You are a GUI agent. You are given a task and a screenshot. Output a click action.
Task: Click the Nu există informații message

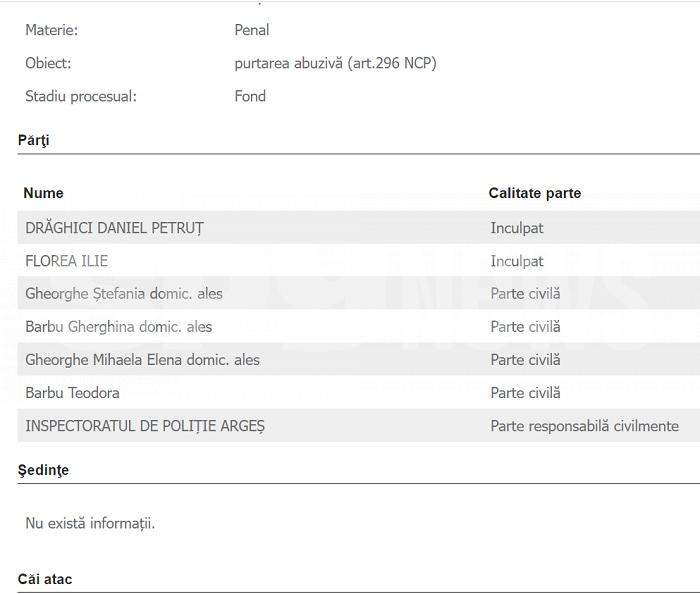pyautogui.click(x=90, y=523)
